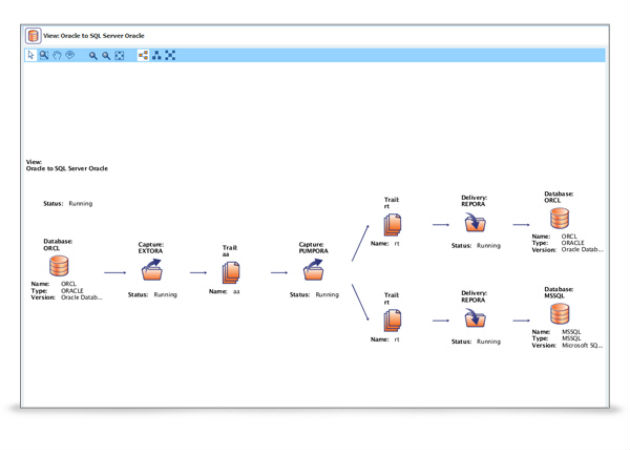This screenshot has height=450, width=630.
Task: Select the PUMPORA capture node
Action: (312, 270)
